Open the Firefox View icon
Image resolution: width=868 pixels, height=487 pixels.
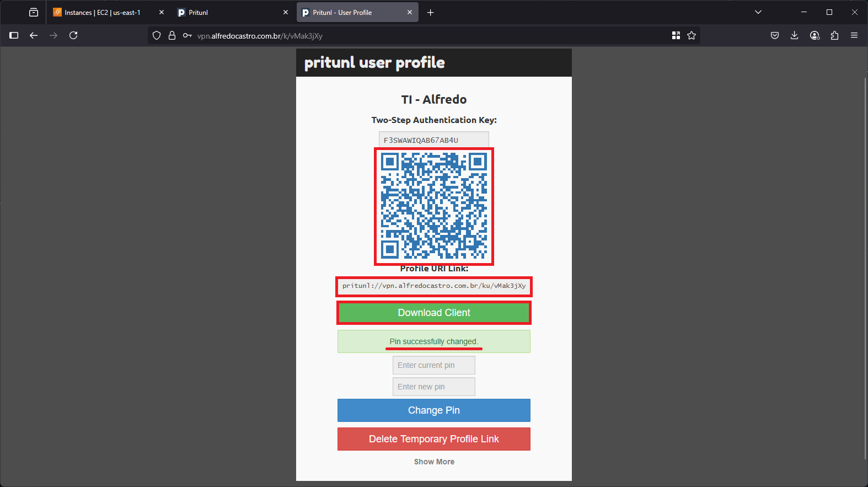pyautogui.click(x=34, y=12)
